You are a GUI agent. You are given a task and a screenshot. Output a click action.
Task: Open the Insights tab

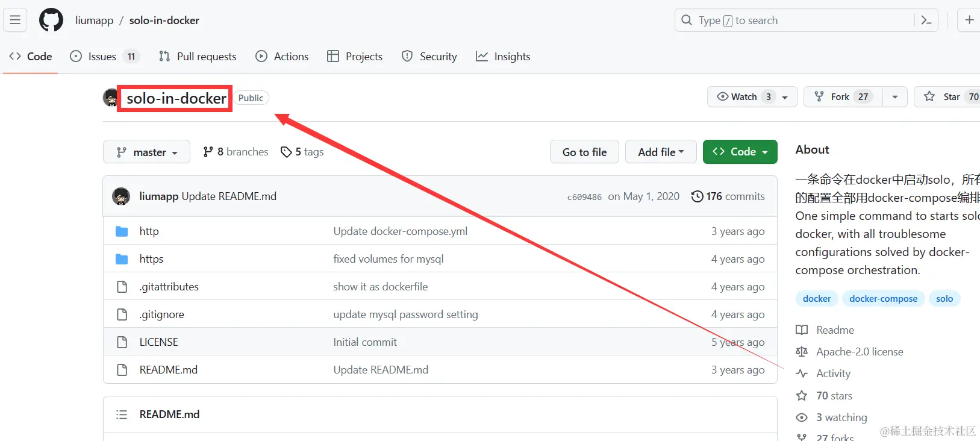[503, 56]
